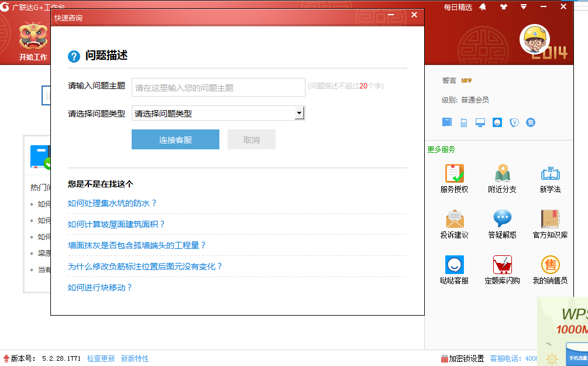588x366 pixels.
Task: Open 新学法 from more services
Action: pos(549,175)
